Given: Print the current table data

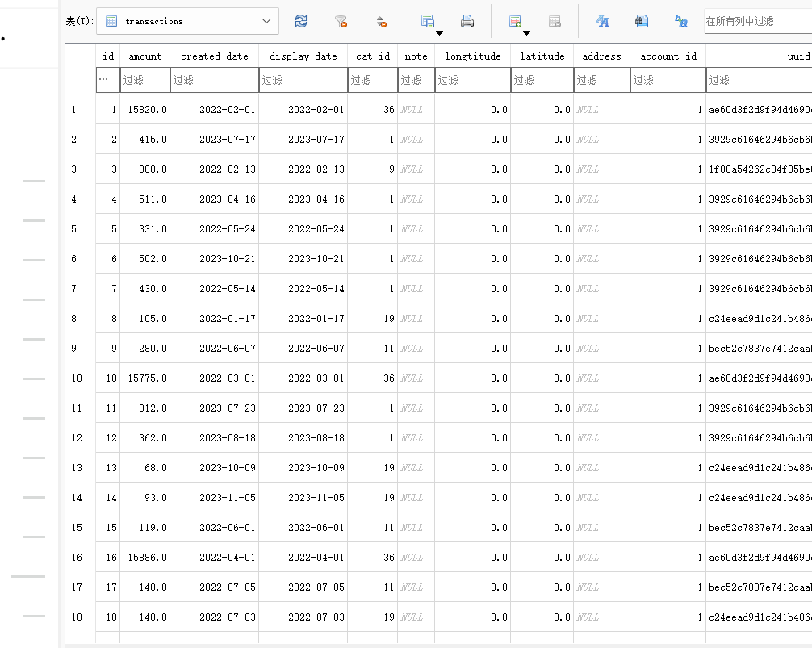Looking at the screenshot, I should coord(467,21).
